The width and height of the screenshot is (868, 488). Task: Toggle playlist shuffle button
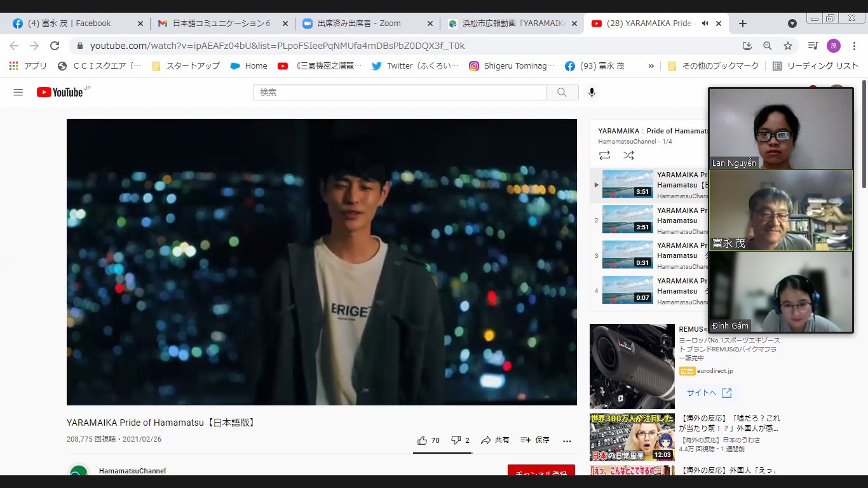tap(628, 155)
